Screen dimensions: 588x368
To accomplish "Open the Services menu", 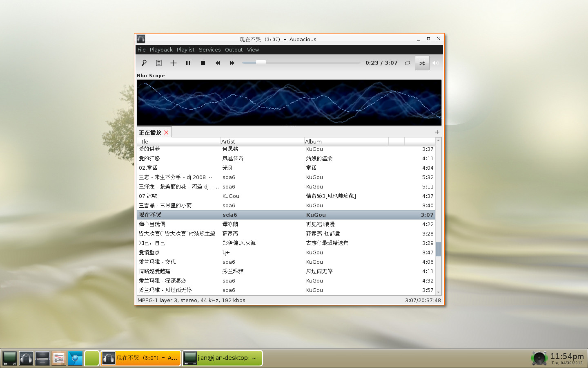I will [210, 49].
